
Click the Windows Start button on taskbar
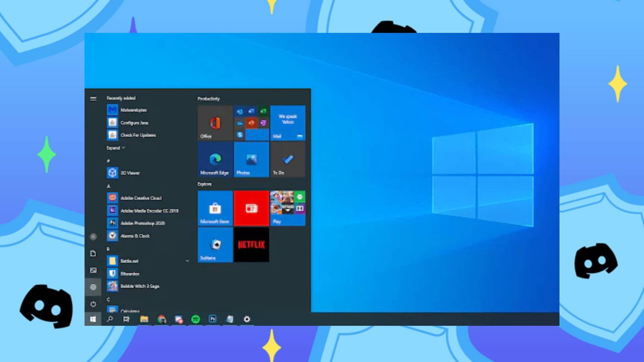[x=93, y=319]
